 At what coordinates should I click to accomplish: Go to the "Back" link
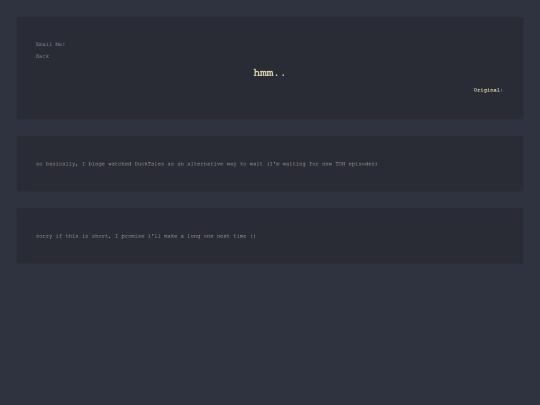pos(42,56)
